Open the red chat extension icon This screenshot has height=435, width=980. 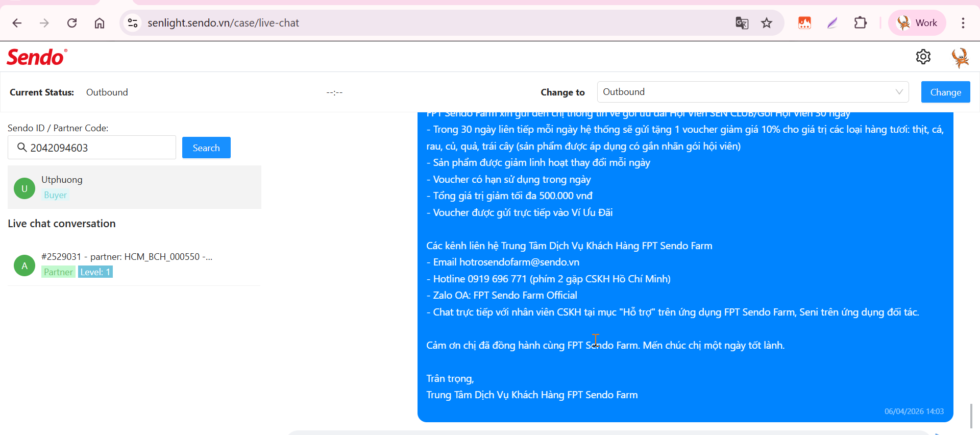point(804,23)
